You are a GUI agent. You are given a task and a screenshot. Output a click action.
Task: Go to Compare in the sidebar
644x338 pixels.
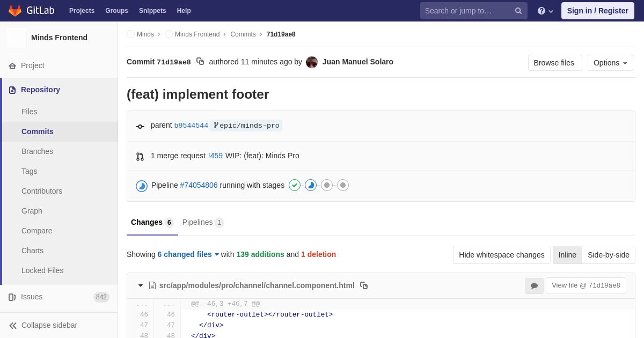[x=37, y=231]
